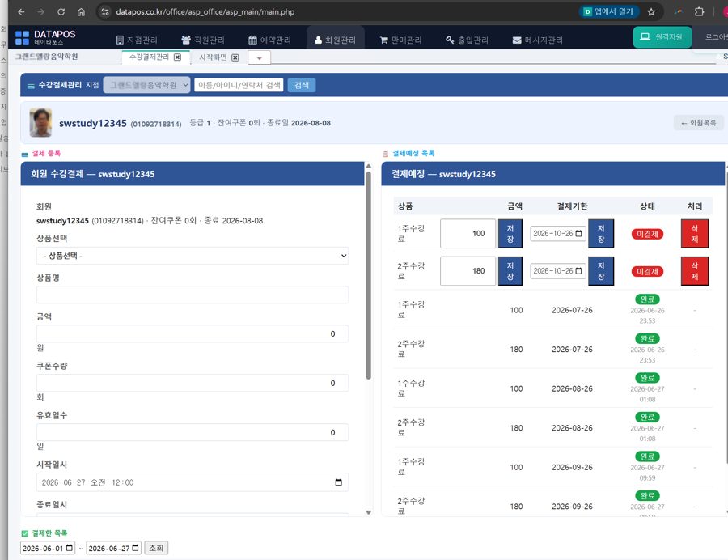Go back with browser back arrow

tap(21, 12)
